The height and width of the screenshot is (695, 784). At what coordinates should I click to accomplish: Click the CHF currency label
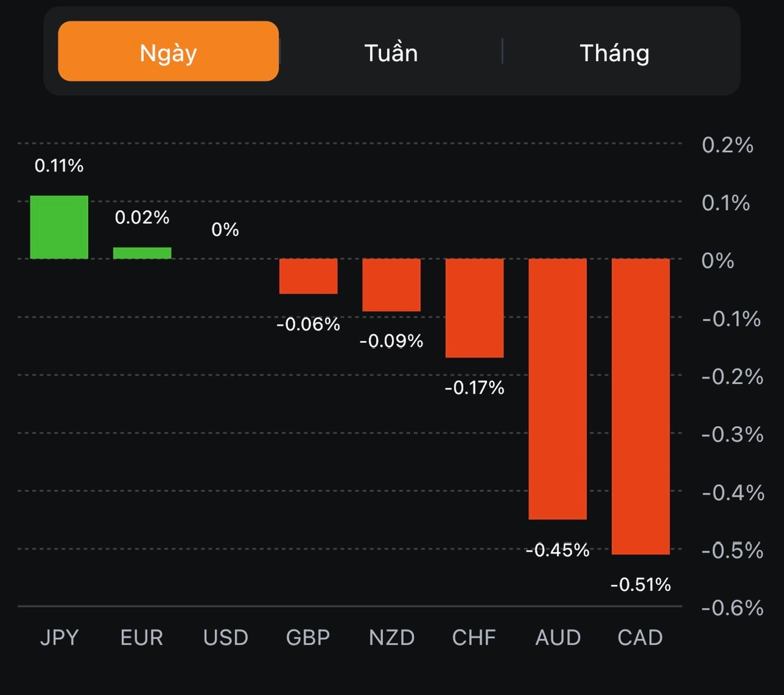point(474,637)
